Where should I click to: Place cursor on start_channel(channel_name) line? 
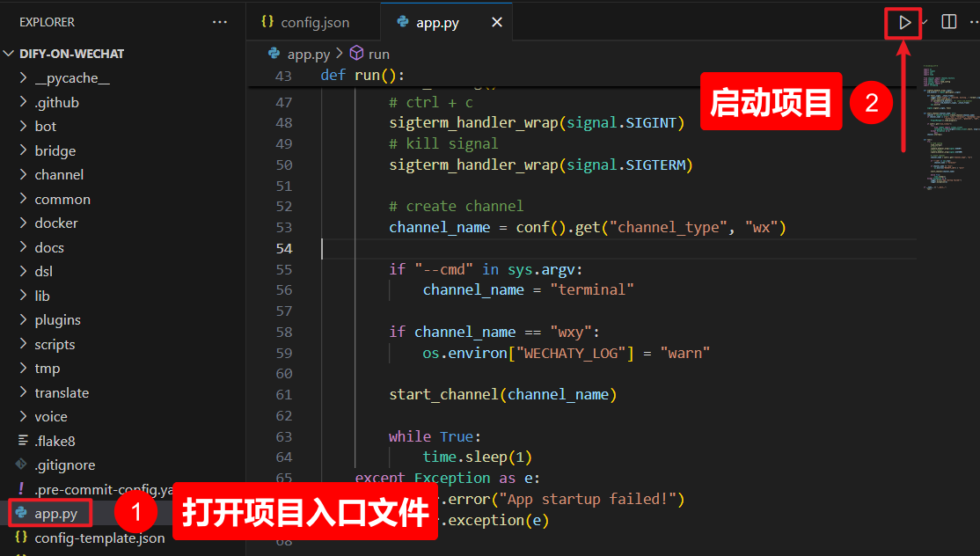coord(502,395)
